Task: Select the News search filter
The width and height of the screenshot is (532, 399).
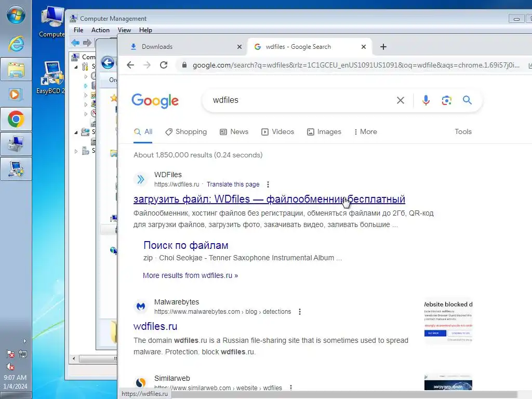Action: tap(234, 131)
